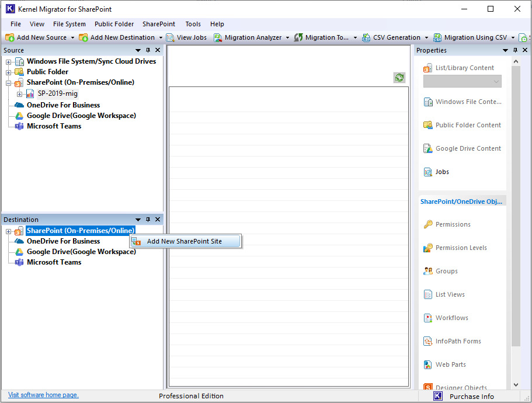Image resolution: width=532 pixels, height=403 pixels.
Task: Select OneDrive For Business icon in Source
Action: pyautogui.click(x=19, y=105)
